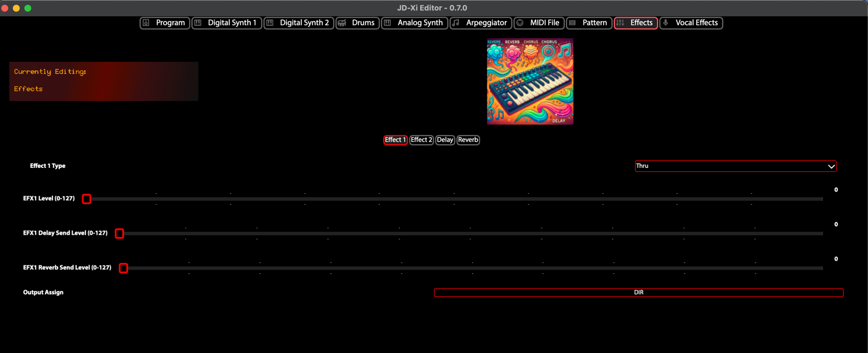868x353 pixels.
Task: Open the Reverb tab
Action: [x=468, y=140]
